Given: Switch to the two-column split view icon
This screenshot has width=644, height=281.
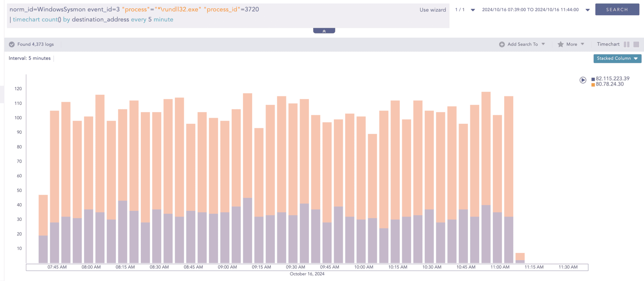Looking at the screenshot, I should click(626, 45).
